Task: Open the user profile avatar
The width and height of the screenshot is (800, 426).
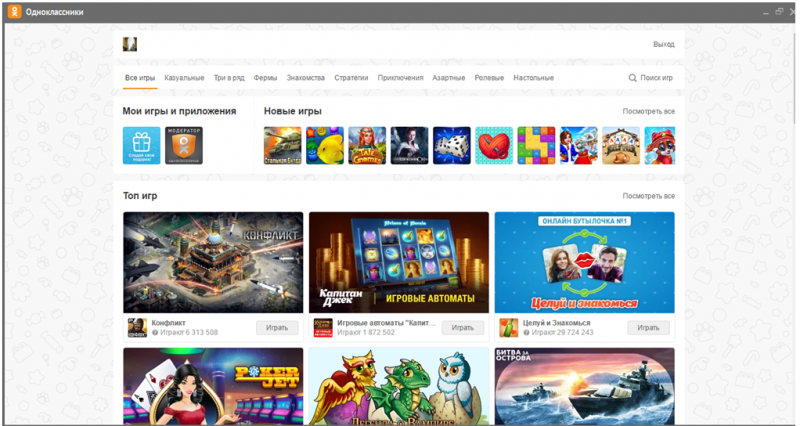Action: (130, 44)
